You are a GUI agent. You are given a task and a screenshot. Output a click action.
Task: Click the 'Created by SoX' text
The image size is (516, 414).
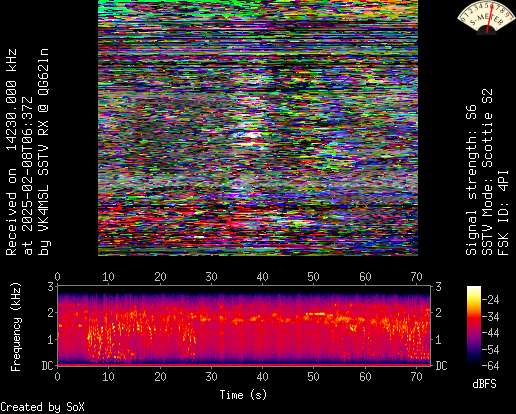click(x=42, y=407)
